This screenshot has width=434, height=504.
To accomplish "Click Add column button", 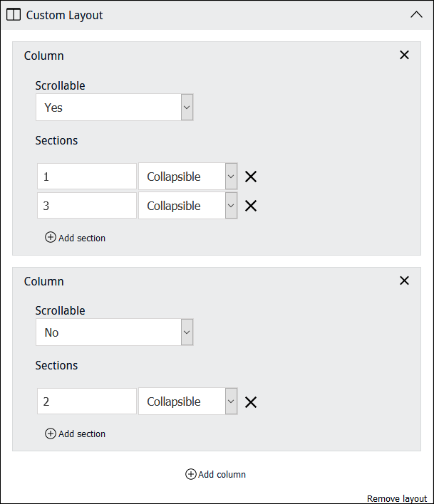I will coord(216,474).
